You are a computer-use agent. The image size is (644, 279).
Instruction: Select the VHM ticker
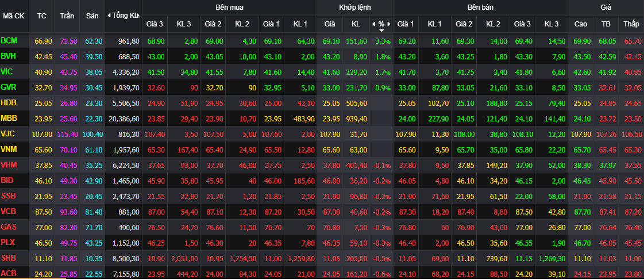click(9, 165)
